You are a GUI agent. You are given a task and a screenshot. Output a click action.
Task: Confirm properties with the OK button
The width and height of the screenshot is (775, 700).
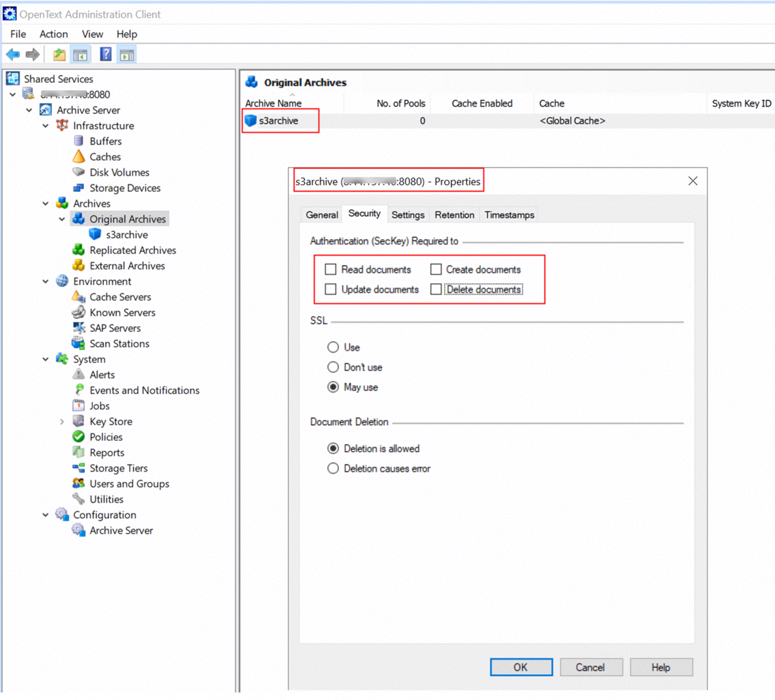click(x=521, y=667)
